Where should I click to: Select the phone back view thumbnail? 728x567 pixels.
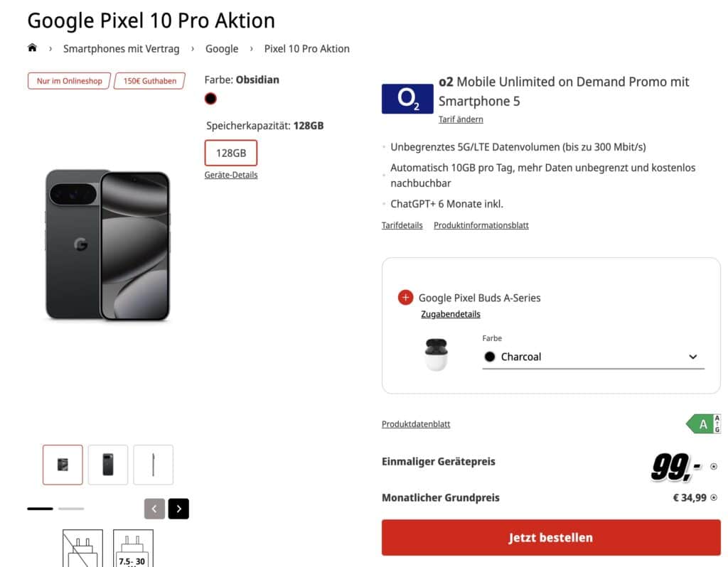point(108,465)
